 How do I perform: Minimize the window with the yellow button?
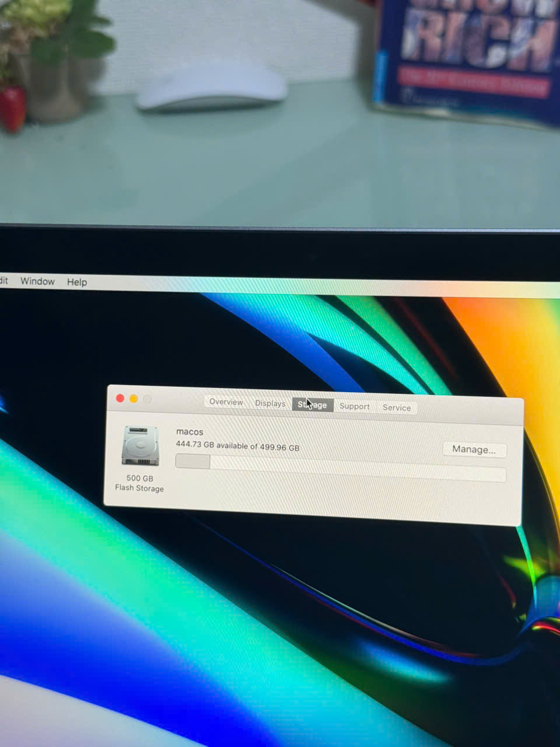click(x=134, y=399)
